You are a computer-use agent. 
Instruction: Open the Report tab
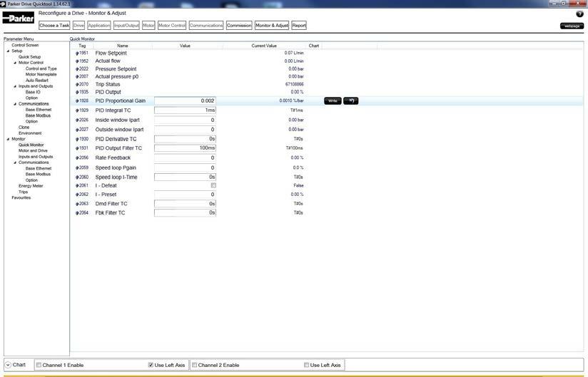click(299, 26)
